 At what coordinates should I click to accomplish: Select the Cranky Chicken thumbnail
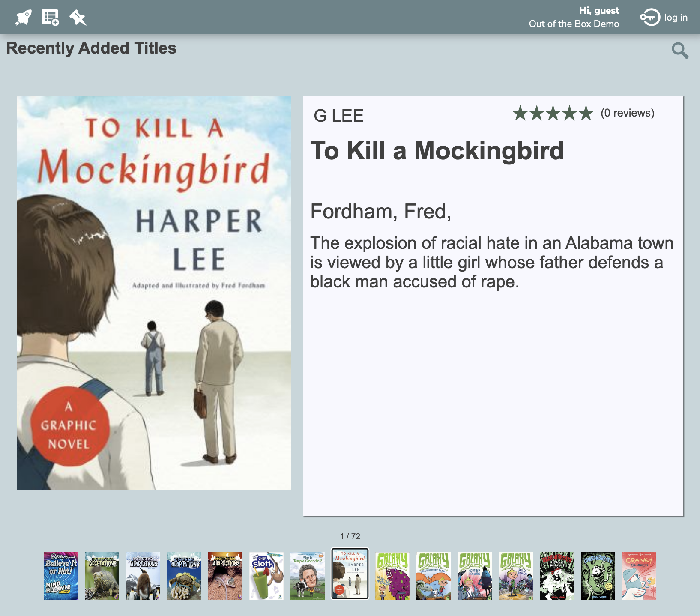pyautogui.click(x=639, y=576)
